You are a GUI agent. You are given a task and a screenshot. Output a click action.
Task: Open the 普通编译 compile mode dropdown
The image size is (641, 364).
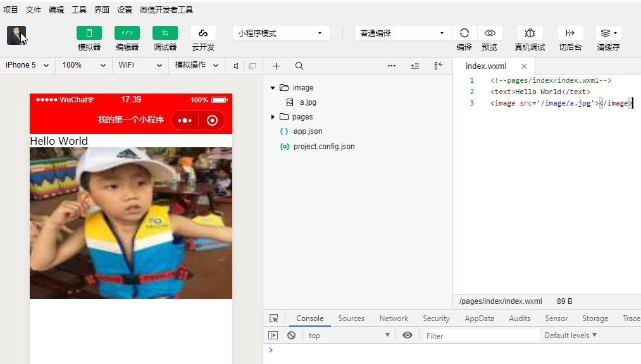click(402, 33)
